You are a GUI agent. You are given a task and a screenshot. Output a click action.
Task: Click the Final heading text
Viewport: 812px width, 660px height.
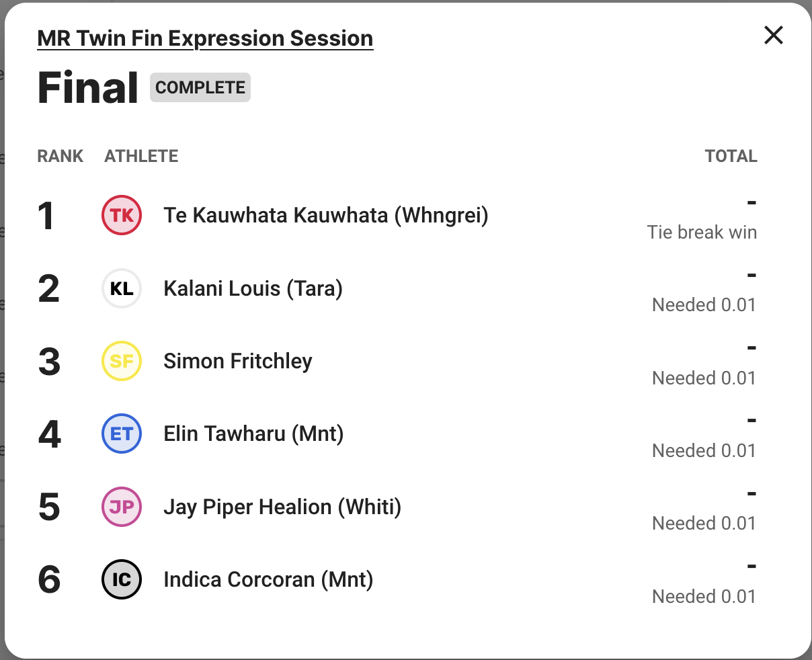(x=88, y=88)
